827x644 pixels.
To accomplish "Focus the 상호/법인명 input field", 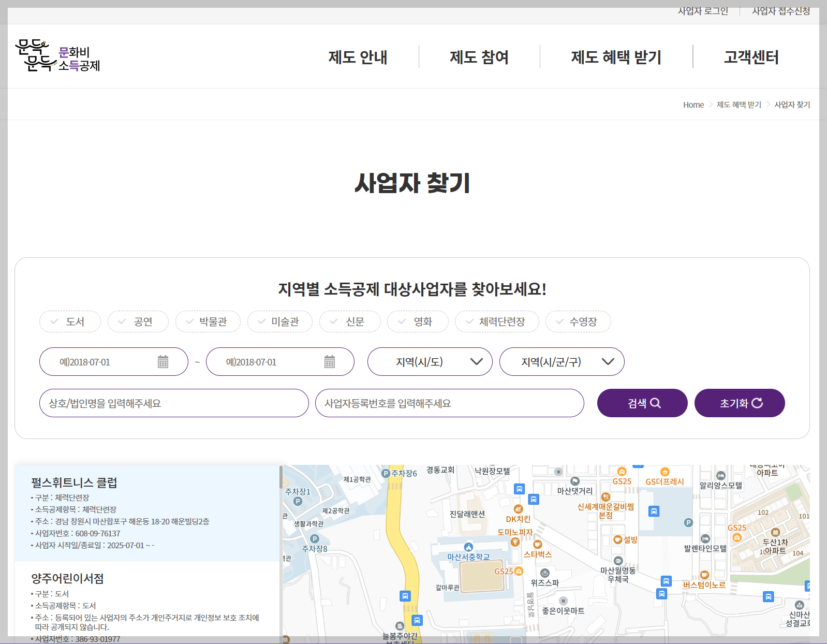I will (x=174, y=403).
